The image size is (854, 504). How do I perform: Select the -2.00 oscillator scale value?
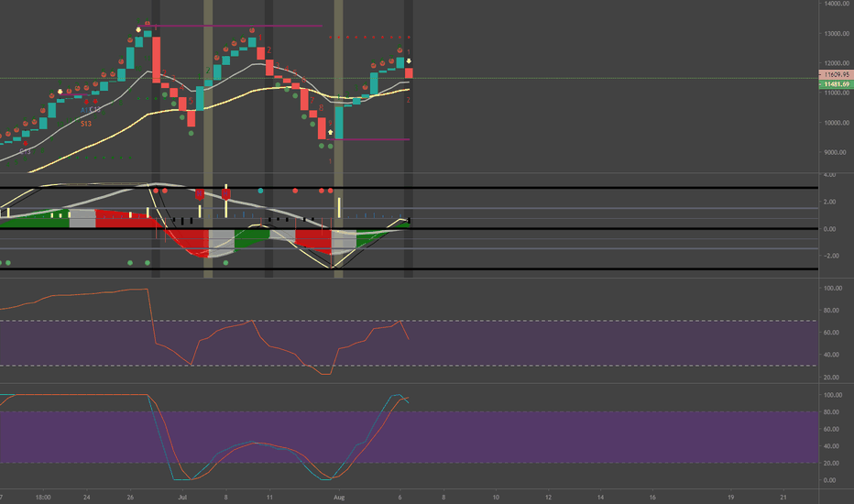pyautogui.click(x=828, y=256)
